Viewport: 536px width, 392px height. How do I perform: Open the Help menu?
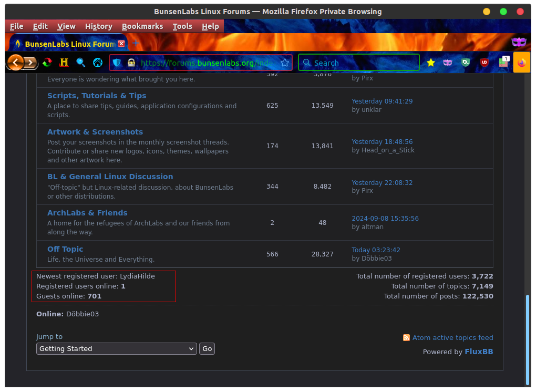210,26
